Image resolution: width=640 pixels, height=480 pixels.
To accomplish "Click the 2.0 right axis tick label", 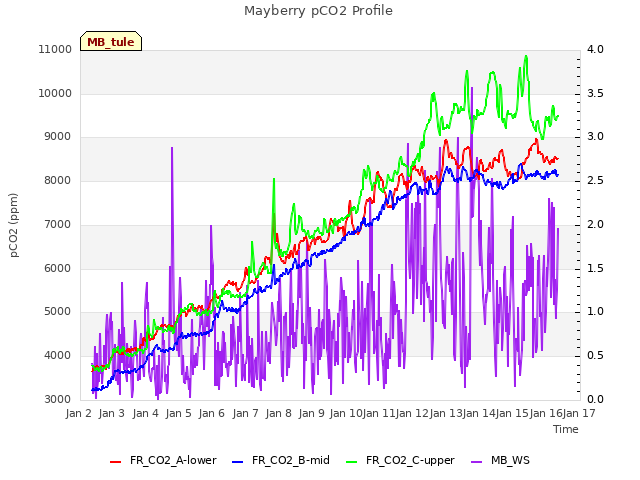I will tap(595, 224).
